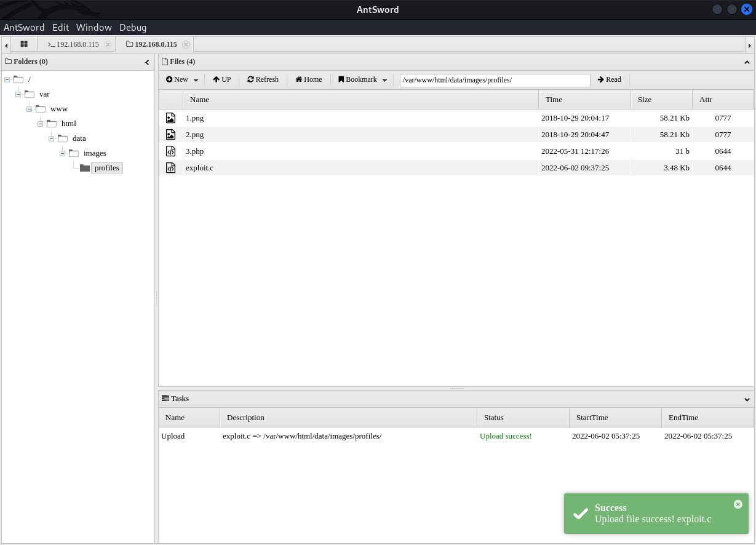This screenshot has height=545, width=756.
Task: Sort files by Attr column header
Action: click(723, 100)
